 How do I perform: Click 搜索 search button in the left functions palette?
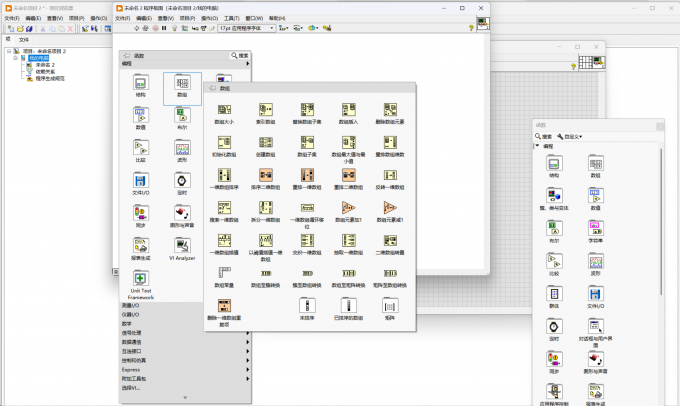[x=240, y=56]
